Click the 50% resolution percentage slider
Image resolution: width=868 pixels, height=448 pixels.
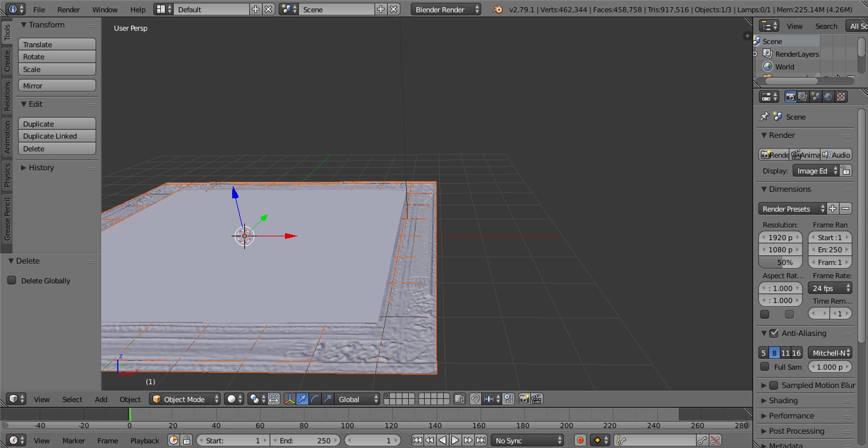click(780, 262)
